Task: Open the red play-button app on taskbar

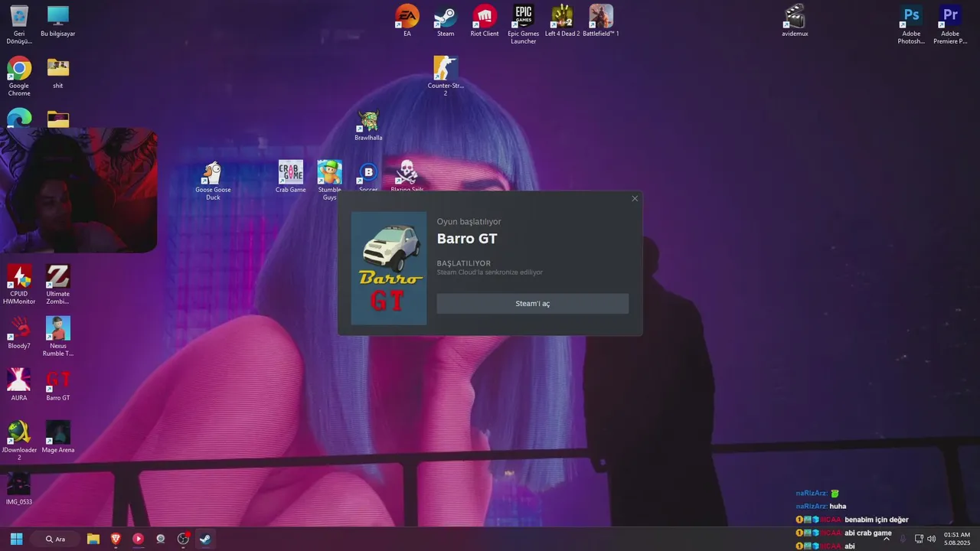Action: pyautogui.click(x=138, y=539)
